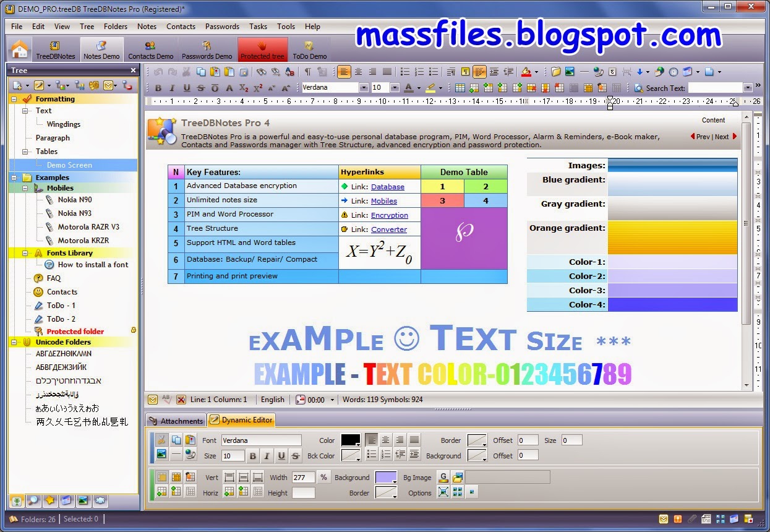The image size is (770, 532).
Task: Open the time 00:00 dropdown in status bar
Action: point(332,400)
